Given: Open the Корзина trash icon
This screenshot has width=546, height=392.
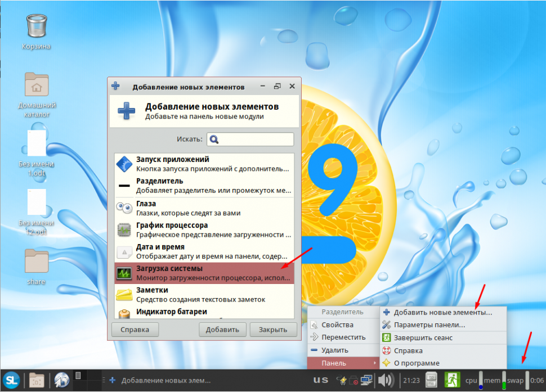Looking at the screenshot, I should (37, 27).
